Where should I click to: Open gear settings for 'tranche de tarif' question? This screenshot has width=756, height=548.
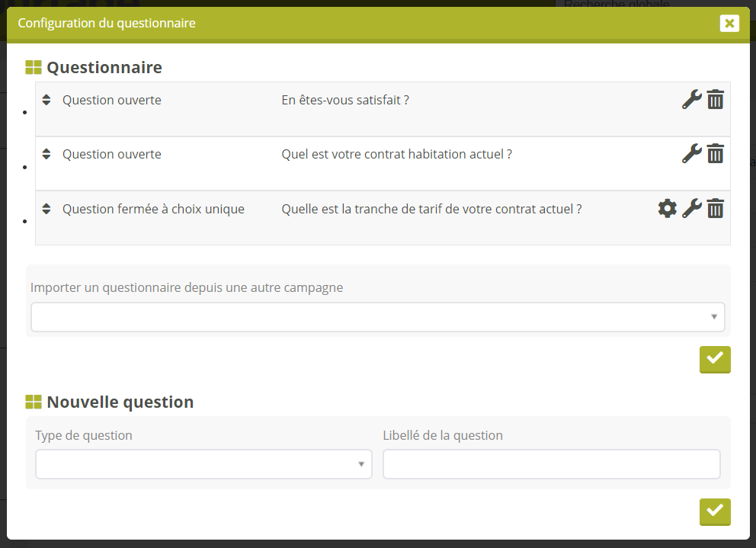(x=667, y=209)
